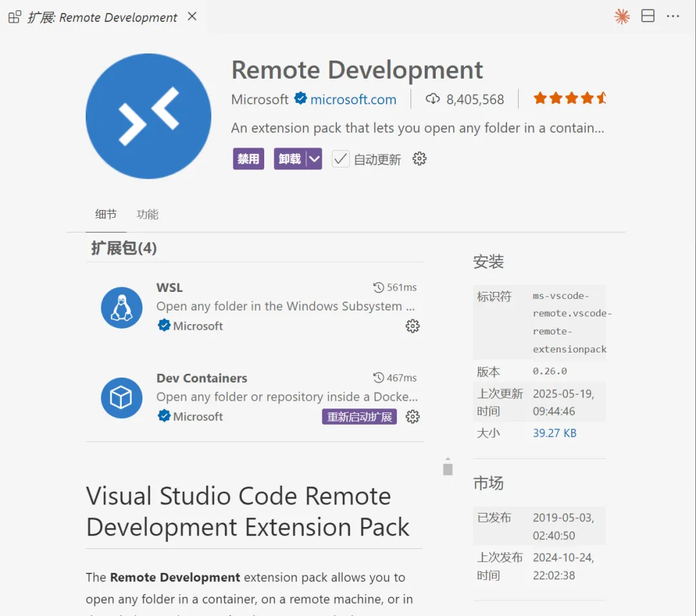Click the 卸载 (Uninstall) button
Viewport: 696px width, 616px height.
[x=290, y=159]
